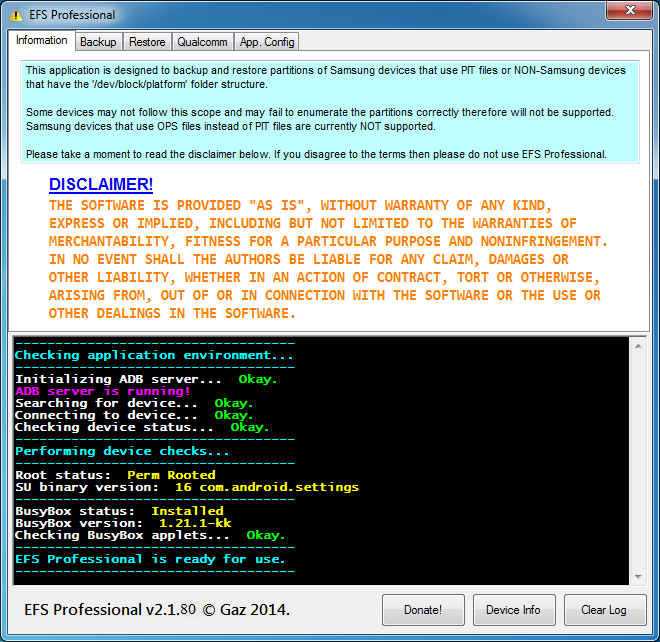
Task: Click the log scrollbar down arrow
Action: pos(639,576)
